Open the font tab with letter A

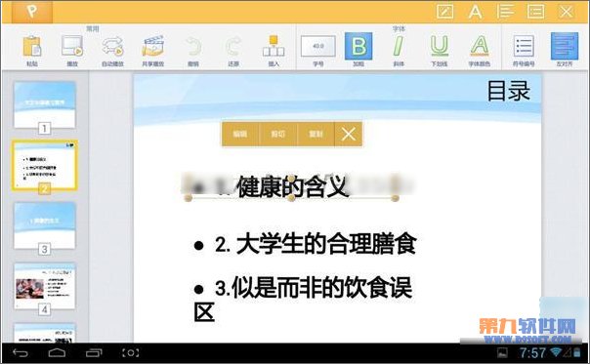tap(476, 12)
